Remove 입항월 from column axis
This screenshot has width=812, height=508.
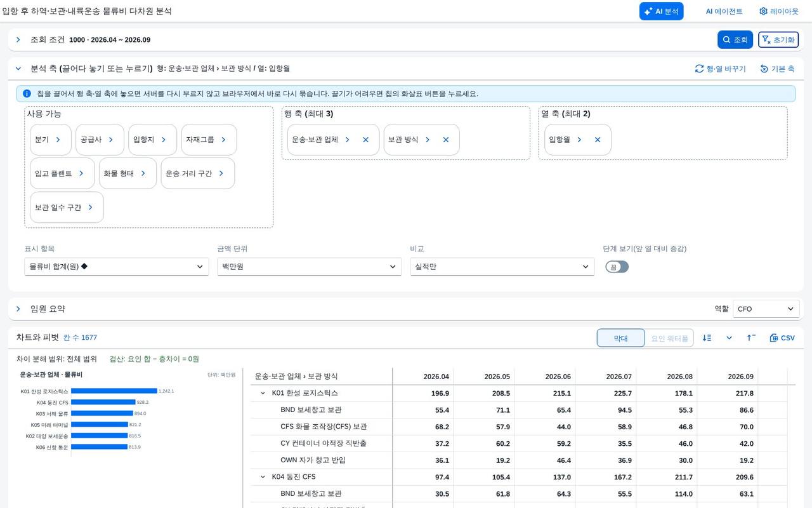(x=598, y=140)
